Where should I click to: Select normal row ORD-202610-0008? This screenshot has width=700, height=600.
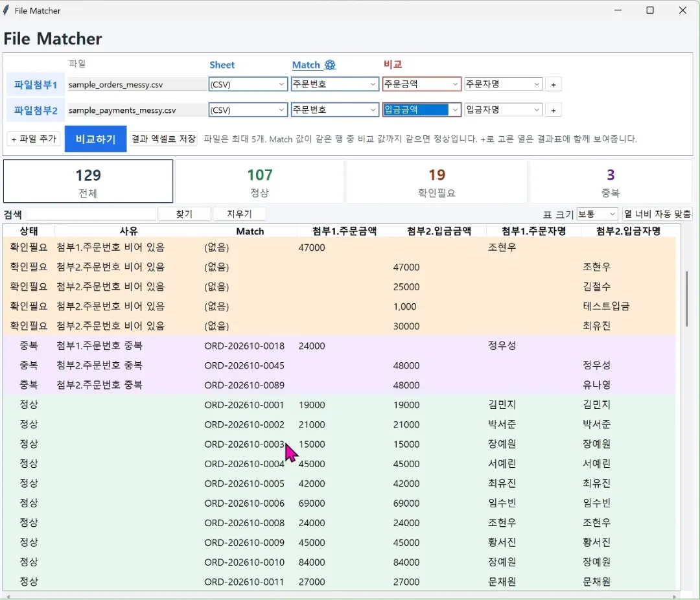(339, 522)
